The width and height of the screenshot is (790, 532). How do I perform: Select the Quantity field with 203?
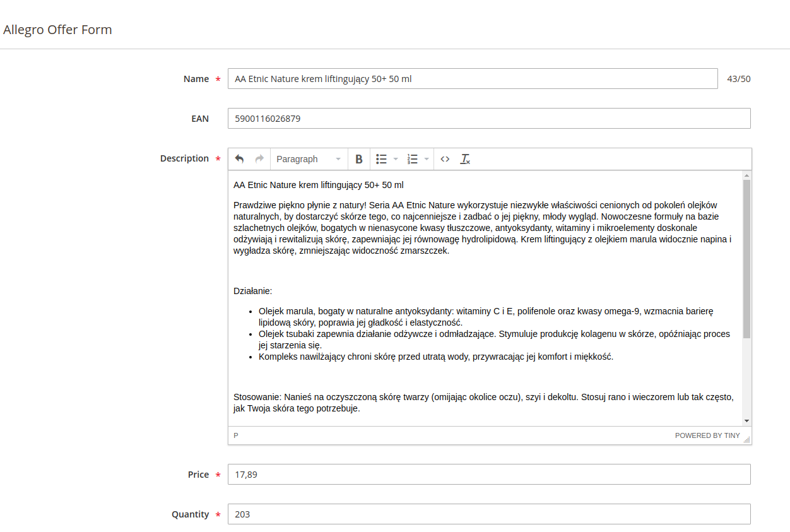point(488,514)
